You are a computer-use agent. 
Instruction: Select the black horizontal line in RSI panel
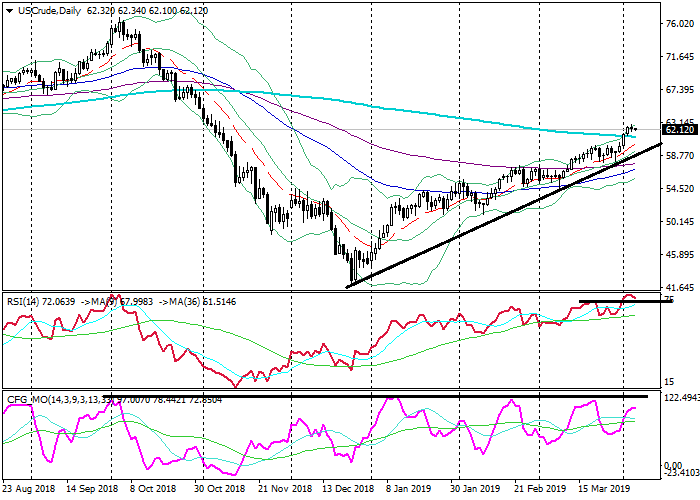point(618,302)
